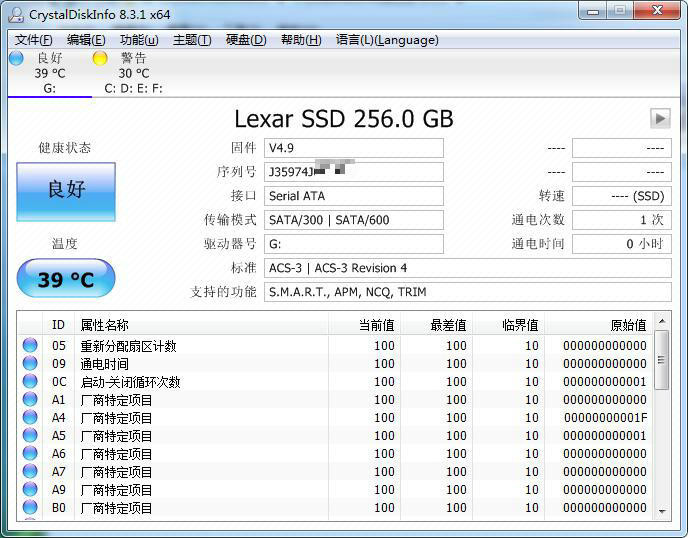Click the 良好 health status button
The height and width of the screenshot is (538, 688).
click(66, 190)
